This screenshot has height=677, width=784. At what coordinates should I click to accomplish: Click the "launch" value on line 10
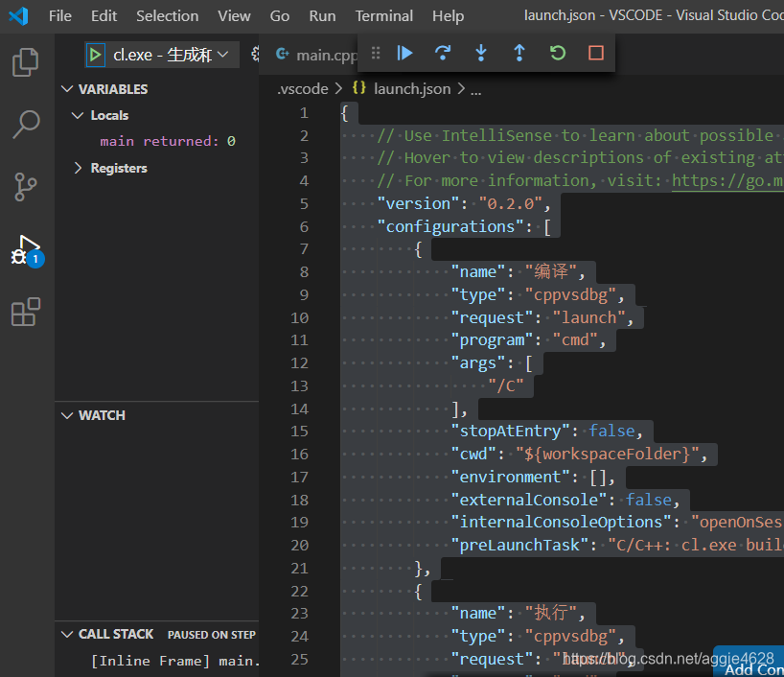(588, 317)
